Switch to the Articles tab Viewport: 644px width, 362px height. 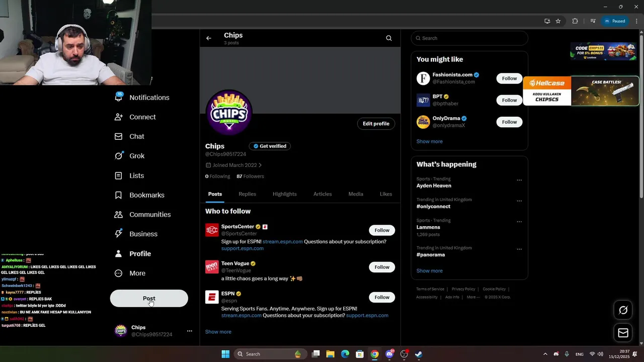click(x=323, y=194)
